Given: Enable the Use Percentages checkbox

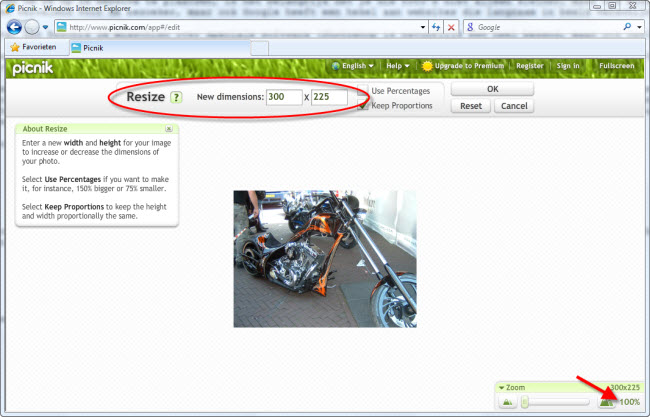Looking at the screenshot, I should pos(363,90).
